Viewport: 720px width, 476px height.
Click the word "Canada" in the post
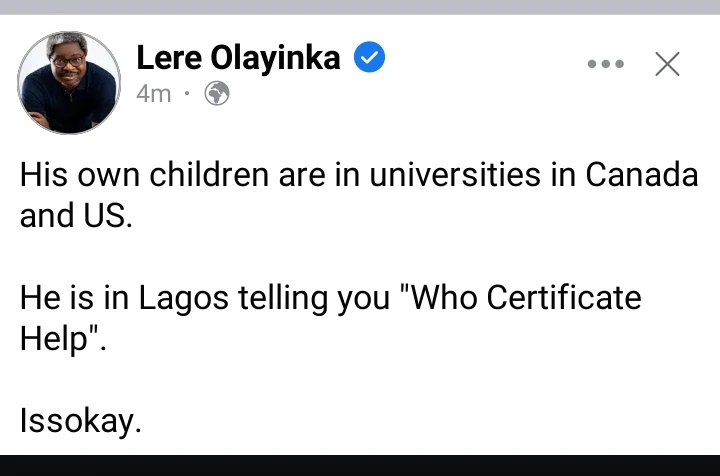pos(641,176)
